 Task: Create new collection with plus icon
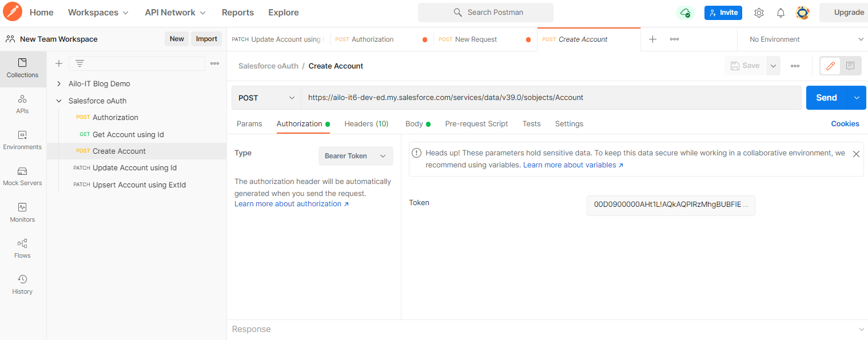pyautogui.click(x=58, y=63)
